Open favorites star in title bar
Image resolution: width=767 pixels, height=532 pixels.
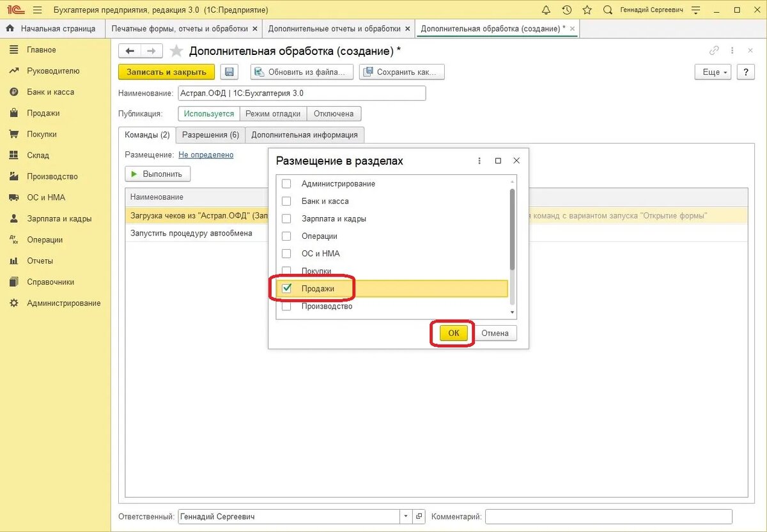pos(587,10)
